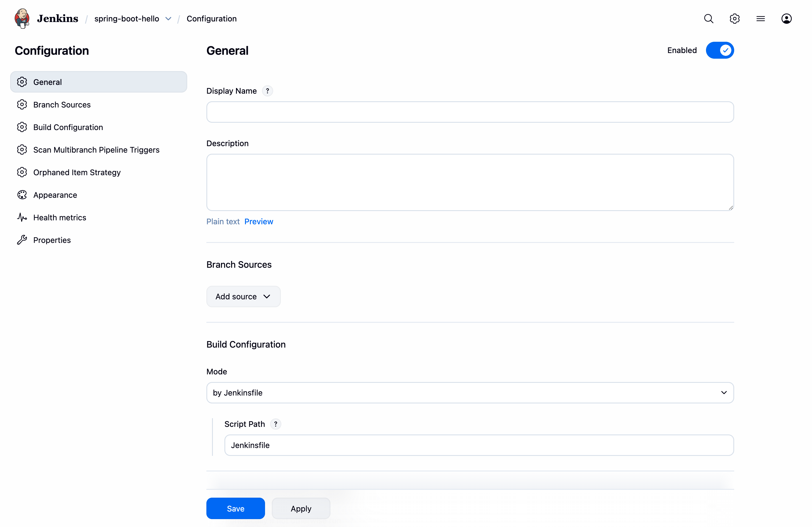Click the Appearance palette icon
812x527 pixels.
[x=22, y=195]
